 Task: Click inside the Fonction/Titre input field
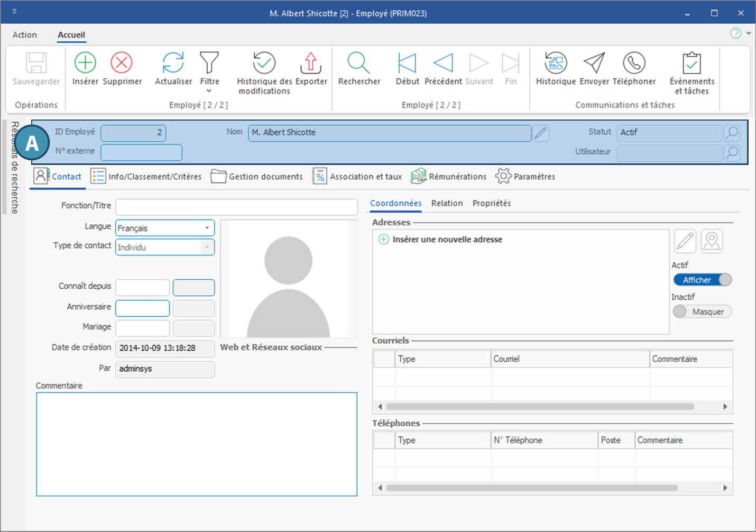point(236,207)
